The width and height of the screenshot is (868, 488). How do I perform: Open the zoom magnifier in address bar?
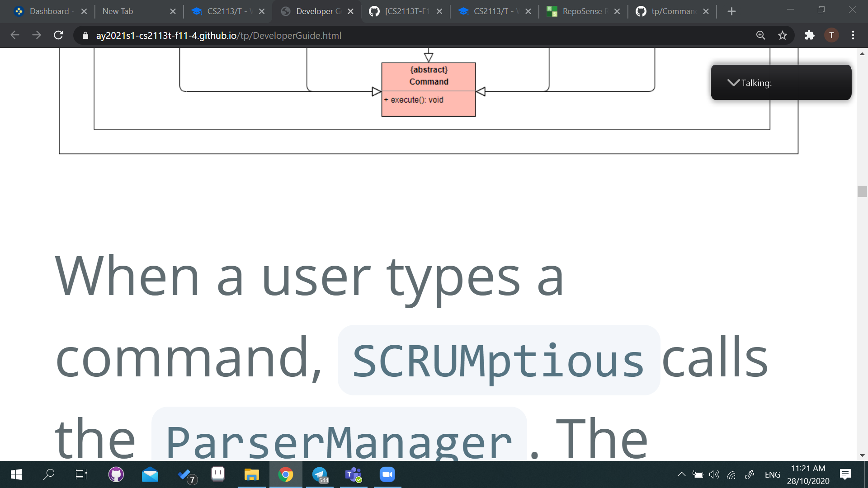coord(761,35)
